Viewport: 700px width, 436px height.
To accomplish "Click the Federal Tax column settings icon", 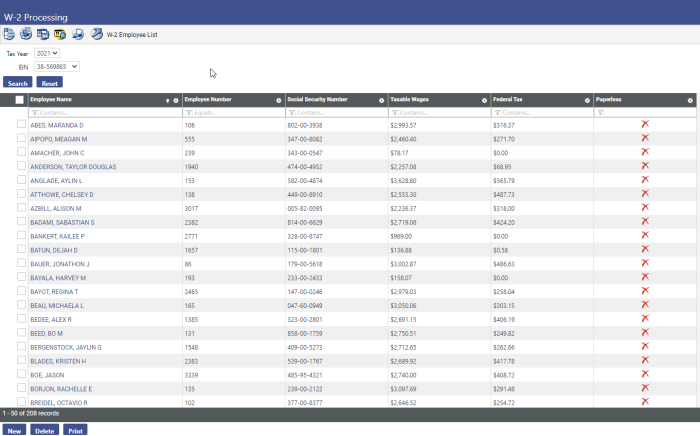I will pyautogui.click(x=586, y=100).
